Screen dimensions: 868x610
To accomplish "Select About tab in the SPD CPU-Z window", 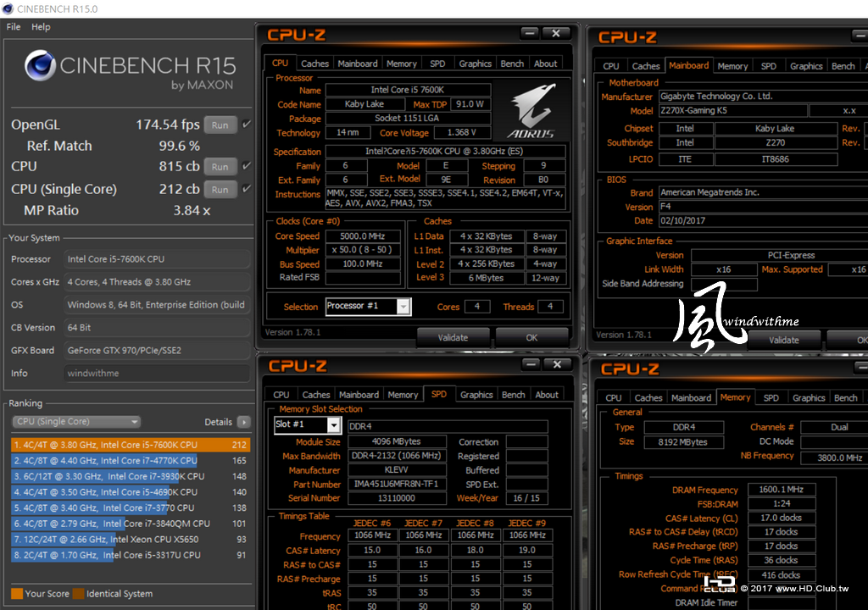I will coord(547,395).
